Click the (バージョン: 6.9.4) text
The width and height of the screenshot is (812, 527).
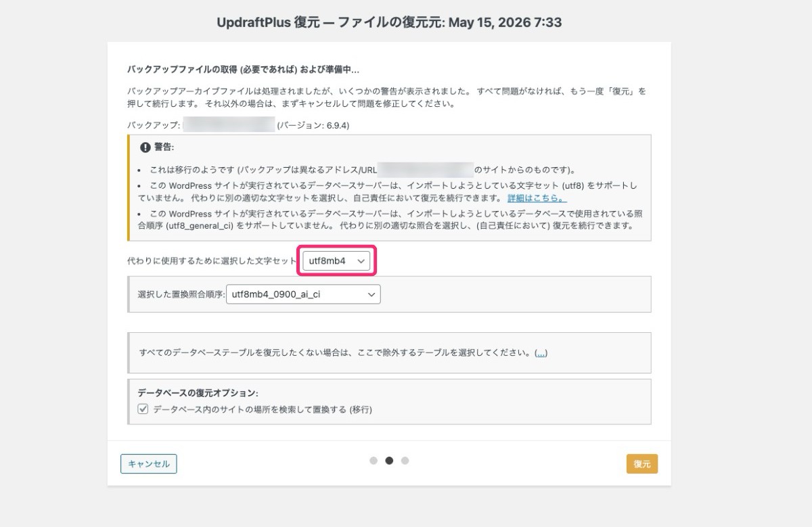click(313, 125)
